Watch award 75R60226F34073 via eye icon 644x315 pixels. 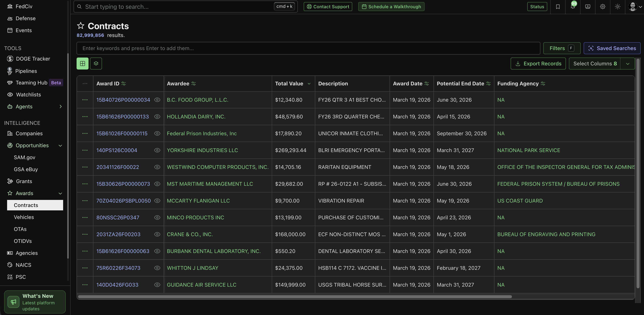(x=157, y=268)
